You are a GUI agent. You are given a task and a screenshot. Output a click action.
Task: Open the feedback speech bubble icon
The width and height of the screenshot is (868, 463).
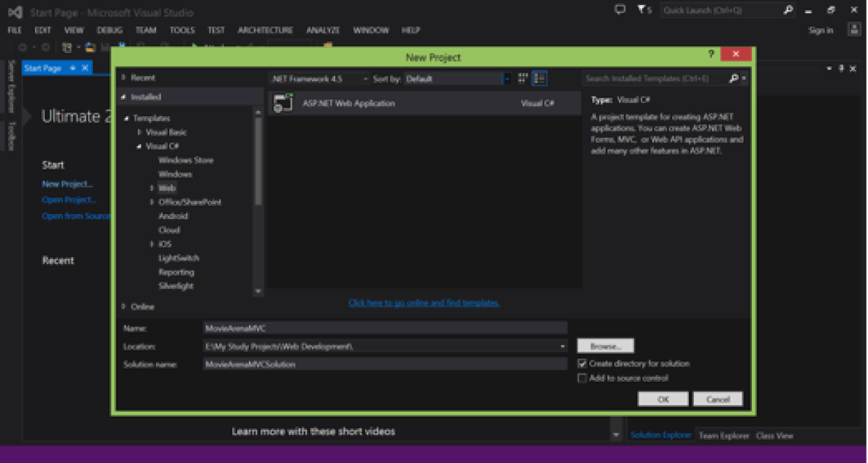coord(620,9)
